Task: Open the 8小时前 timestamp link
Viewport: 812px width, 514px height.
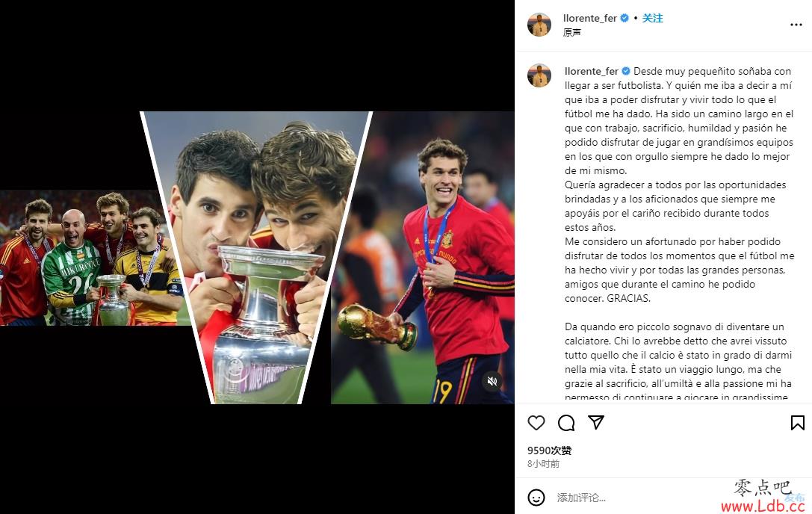Action: 543,464
